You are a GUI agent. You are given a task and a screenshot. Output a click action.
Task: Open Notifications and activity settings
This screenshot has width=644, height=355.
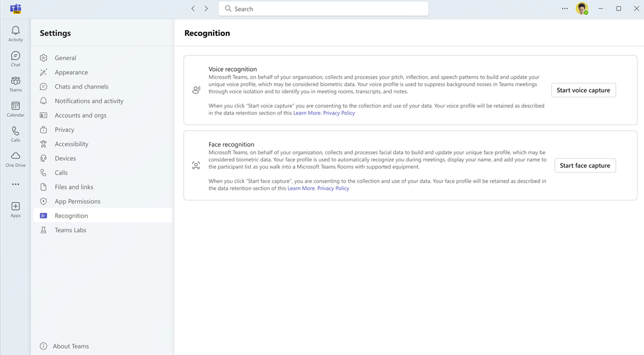(x=103, y=101)
